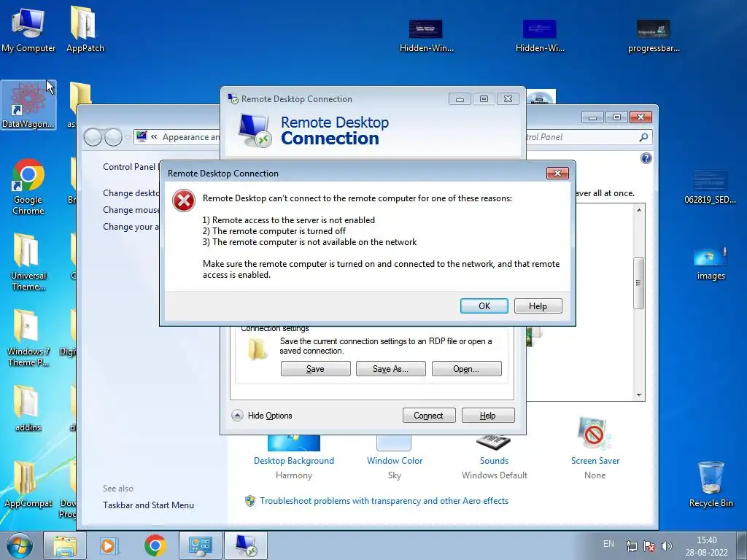Click Control Panel search box
Viewport: 747px width, 560px height.
pos(589,137)
